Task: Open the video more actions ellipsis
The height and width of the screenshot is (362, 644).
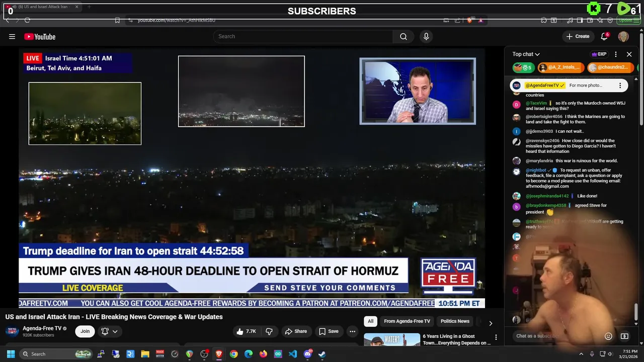Action: (x=352, y=331)
